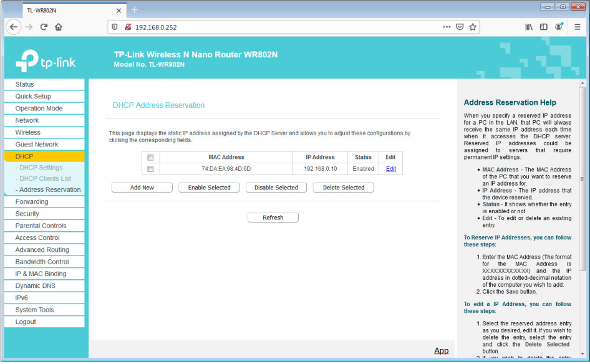Select the highlighted DHCP menu item
The height and width of the screenshot is (364, 590).
pos(44,156)
